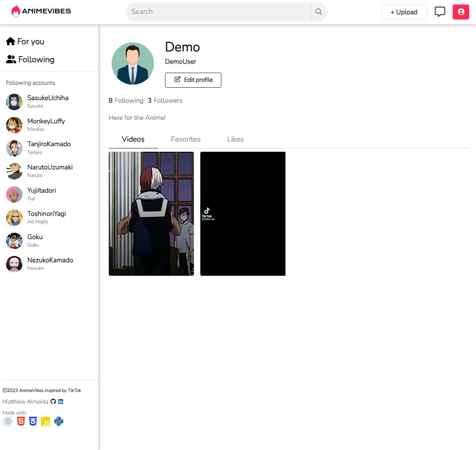
Task: Switch to the Likes tab
Action: click(x=235, y=139)
